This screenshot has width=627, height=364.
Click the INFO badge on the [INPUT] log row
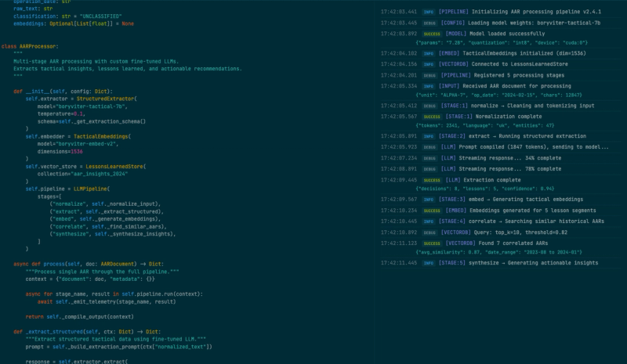tap(429, 86)
